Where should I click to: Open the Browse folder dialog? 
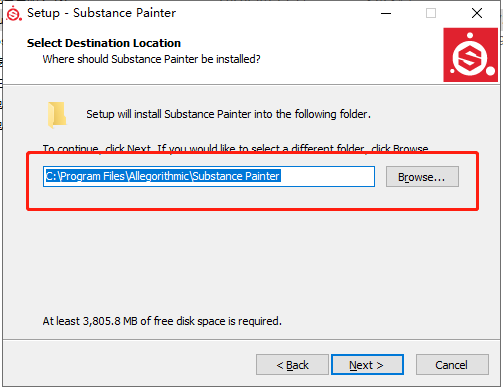point(422,177)
